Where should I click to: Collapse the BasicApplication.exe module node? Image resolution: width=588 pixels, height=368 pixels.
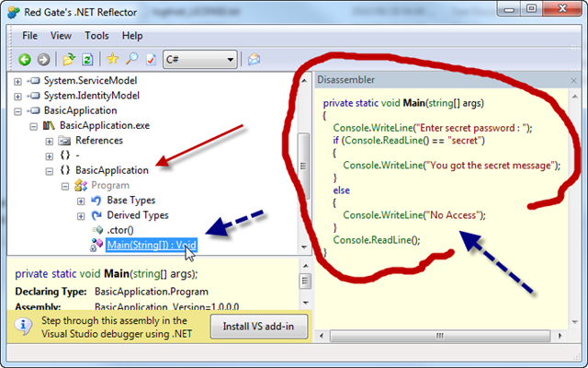33,127
